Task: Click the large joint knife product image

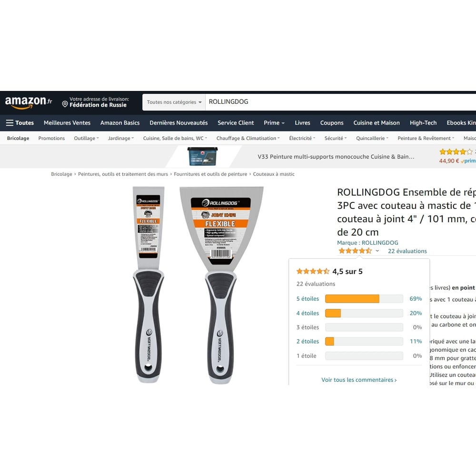Action: [221, 285]
